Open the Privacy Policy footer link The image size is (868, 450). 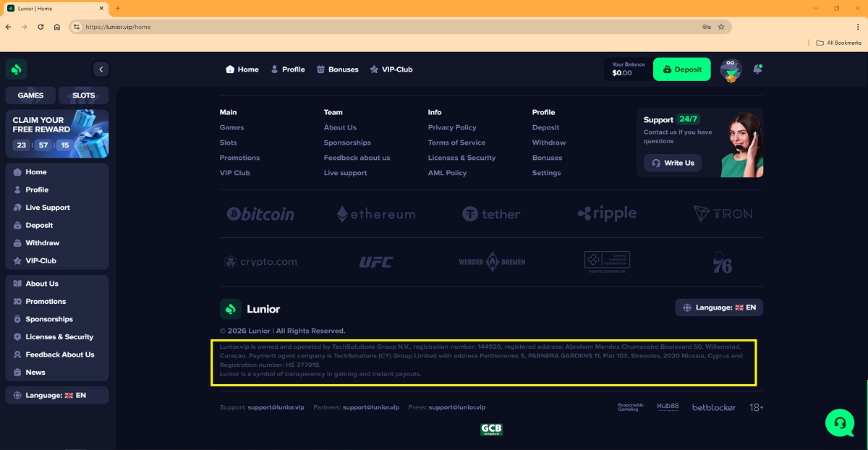[x=451, y=127]
